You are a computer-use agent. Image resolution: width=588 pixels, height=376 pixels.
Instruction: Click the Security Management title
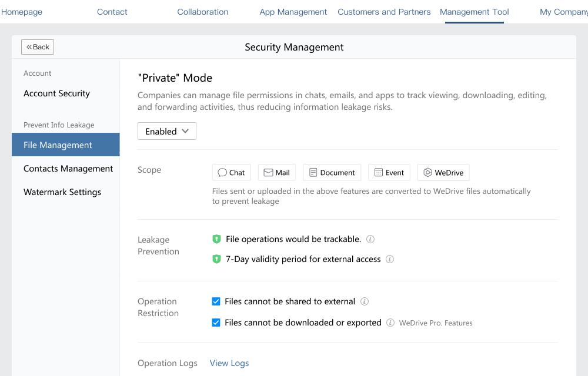[x=294, y=47]
